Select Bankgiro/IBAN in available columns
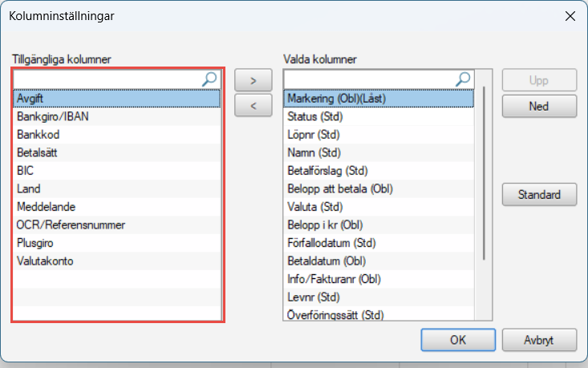The height and width of the screenshot is (368, 588). pyautogui.click(x=117, y=116)
